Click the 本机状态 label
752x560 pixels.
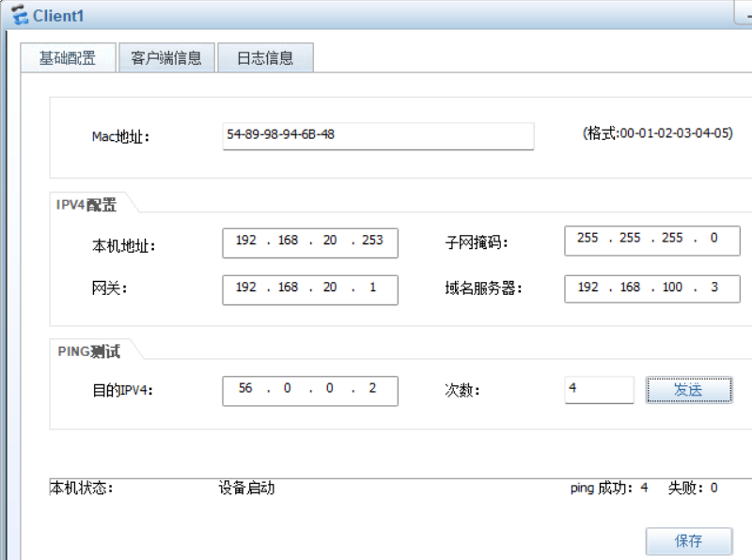tap(81, 488)
